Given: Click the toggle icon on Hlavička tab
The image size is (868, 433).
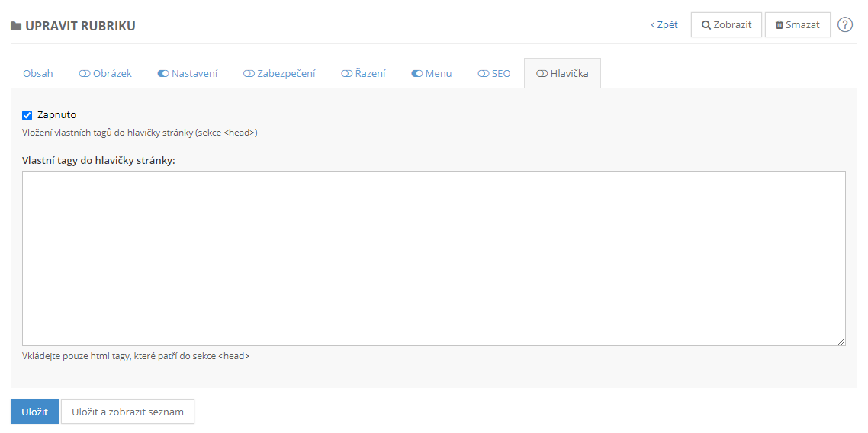Looking at the screenshot, I should [x=542, y=74].
